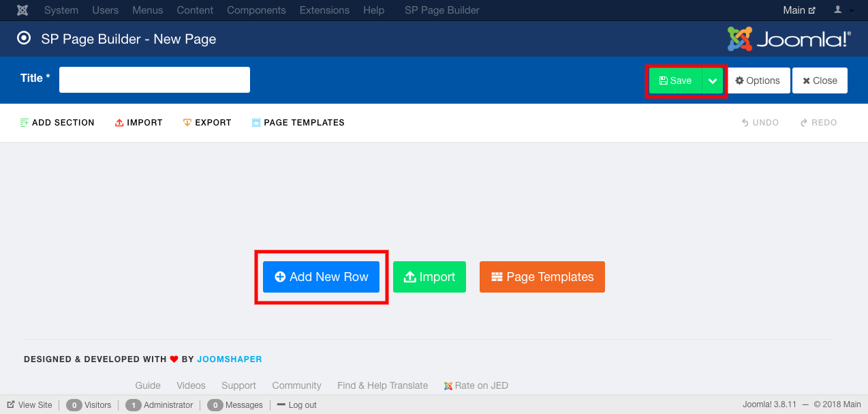Open the user account dropdown

point(844,10)
